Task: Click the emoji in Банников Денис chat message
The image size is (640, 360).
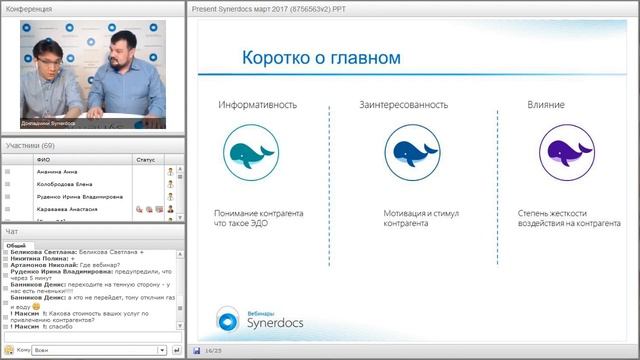Action: pos(36,306)
